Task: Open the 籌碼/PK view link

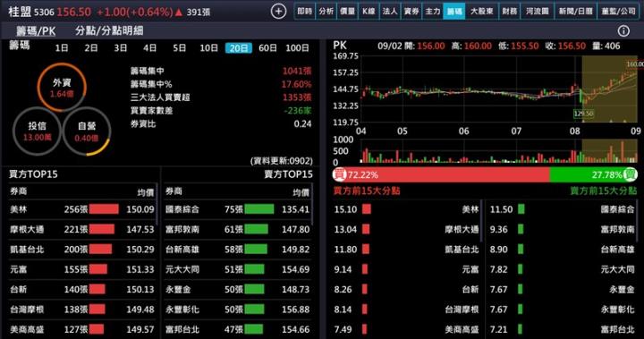Action: (x=36, y=30)
